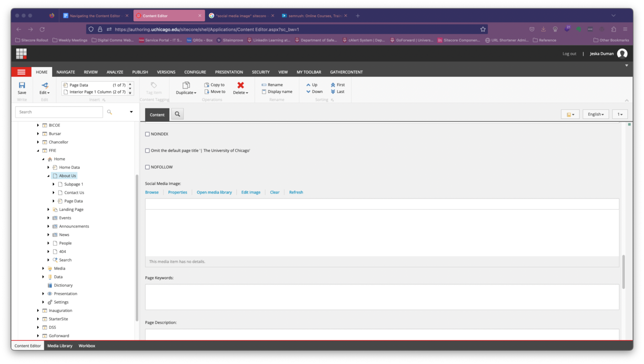Viewport: 644px width, 364px height.
Task: Switch to Media Library bottom tab
Action: pyautogui.click(x=60, y=346)
